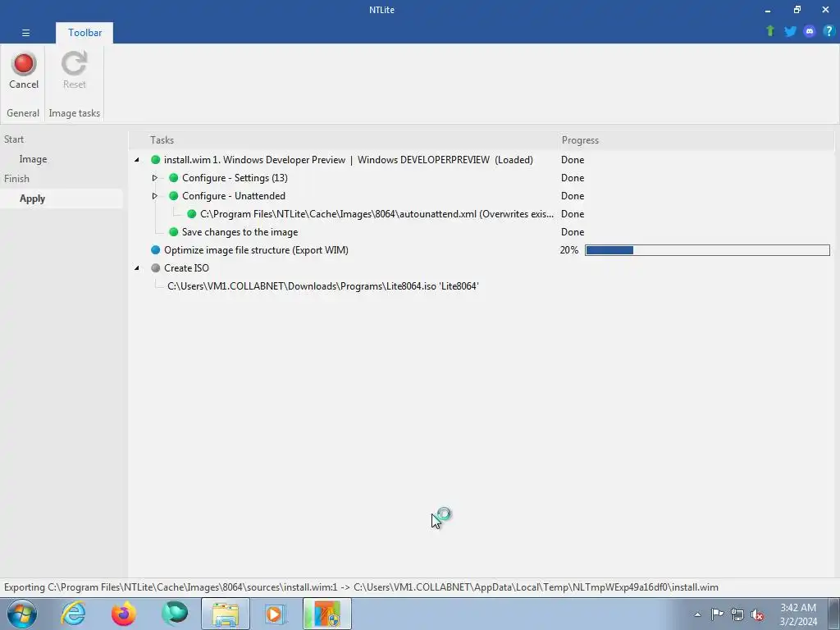Open the clock showing 3:42 AM

pos(798,614)
